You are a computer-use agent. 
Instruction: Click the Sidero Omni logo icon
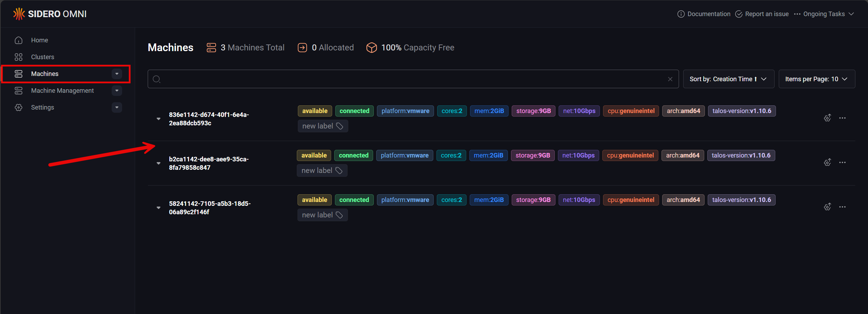(19, 14)
